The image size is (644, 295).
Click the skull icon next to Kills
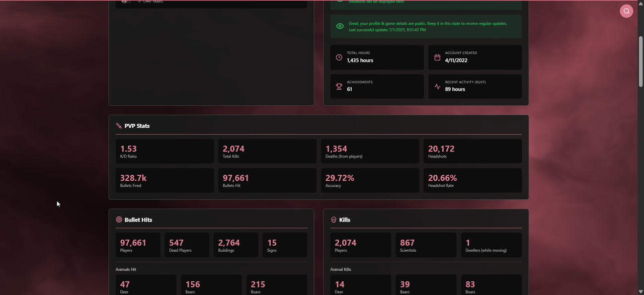click(334, 219)
